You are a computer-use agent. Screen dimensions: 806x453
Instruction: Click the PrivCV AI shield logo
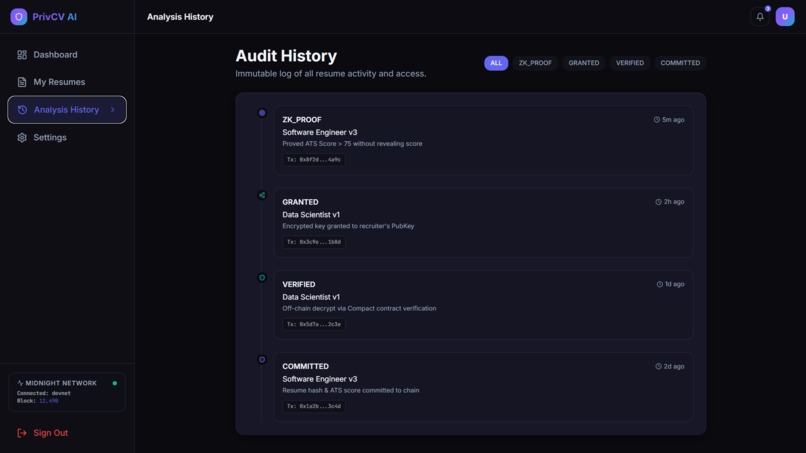click(19, 16)
